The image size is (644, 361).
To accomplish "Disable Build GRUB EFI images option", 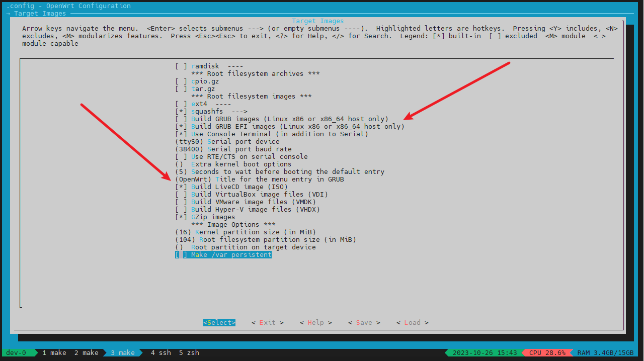I will tap(181, 127).
